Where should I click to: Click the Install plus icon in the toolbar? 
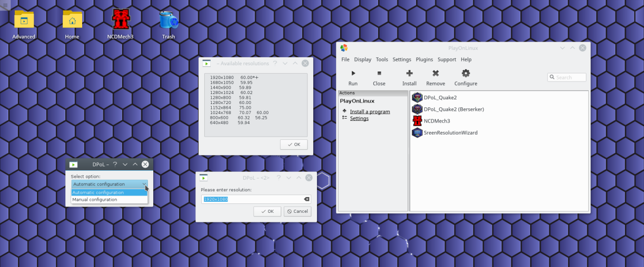(409, 73)
